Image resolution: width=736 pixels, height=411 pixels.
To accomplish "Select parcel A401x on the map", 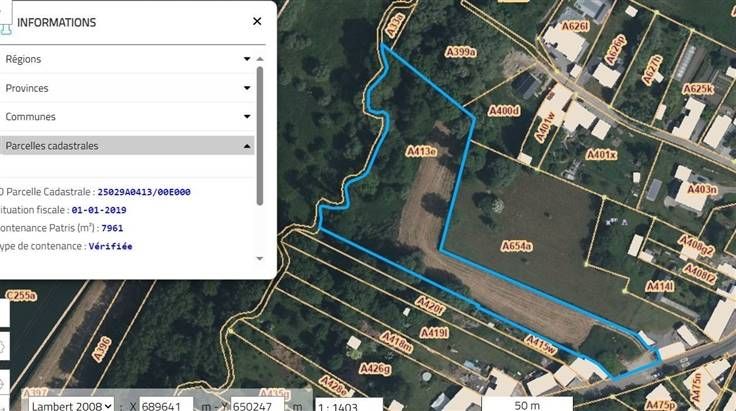I will [x=601, y=154].
